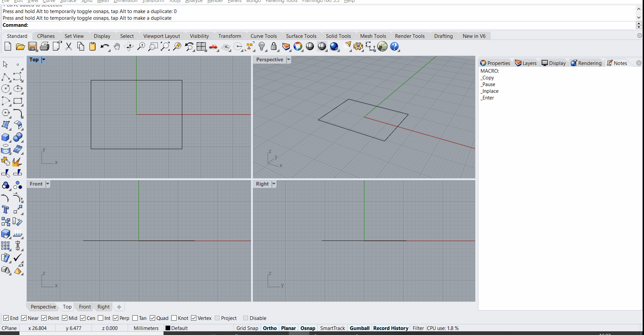
Task: Open the Front viewport dropdown arrow
Action: click(x=48, y=184)
